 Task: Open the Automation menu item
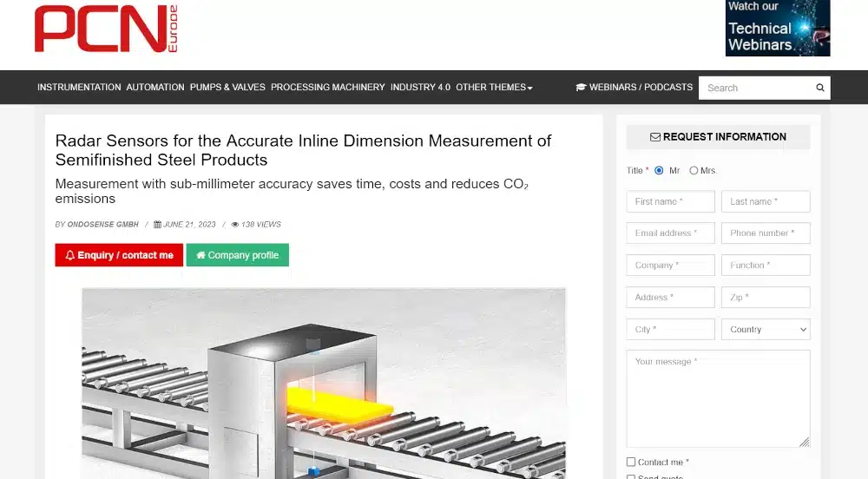[x=155, y=88]
